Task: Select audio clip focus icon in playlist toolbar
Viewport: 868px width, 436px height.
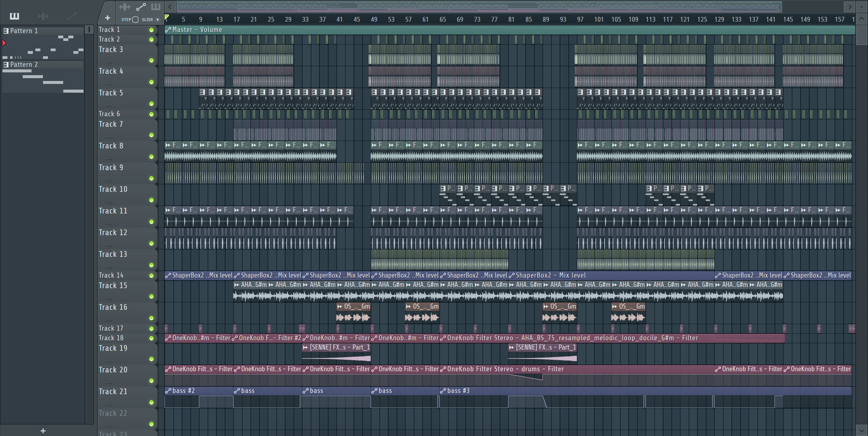Action: point(124,7)
